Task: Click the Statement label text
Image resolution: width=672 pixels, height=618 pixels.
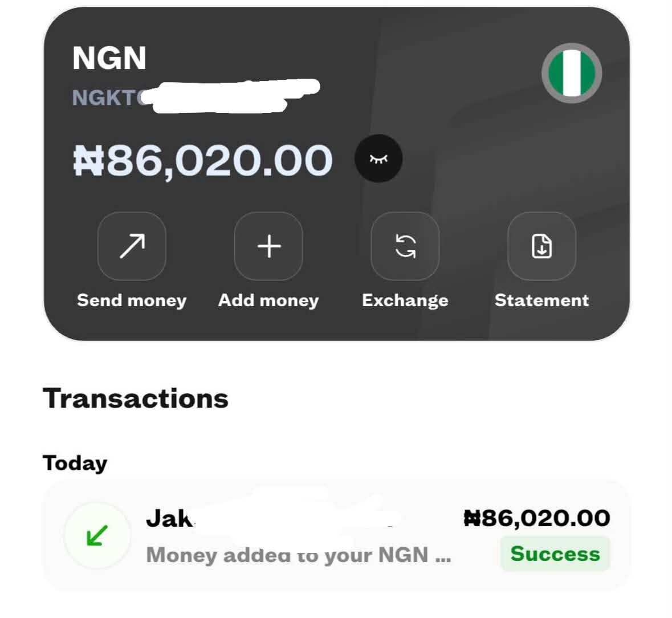Action: 541,300
